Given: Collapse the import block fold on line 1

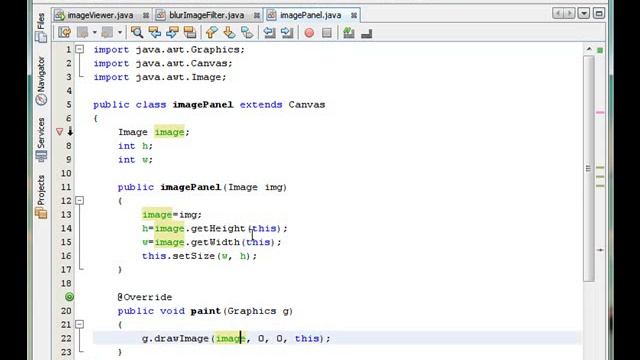Looking at the screenshot, I should pos(80,49).
